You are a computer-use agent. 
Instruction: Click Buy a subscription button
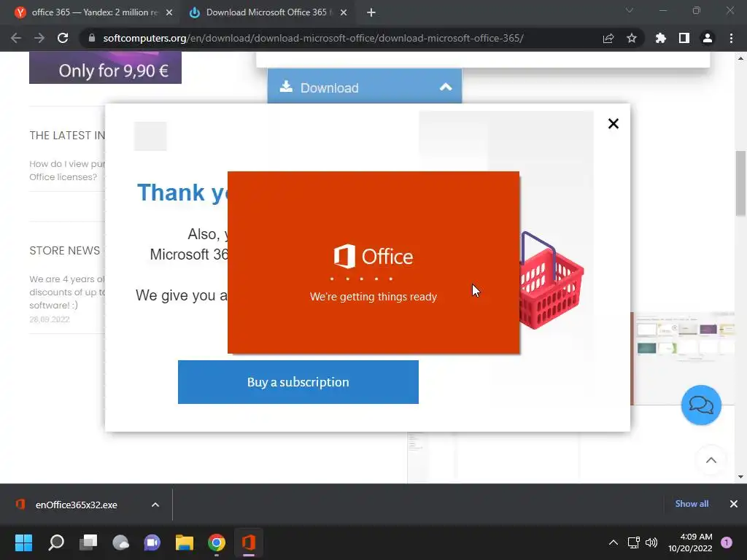[x=298, y=382]
